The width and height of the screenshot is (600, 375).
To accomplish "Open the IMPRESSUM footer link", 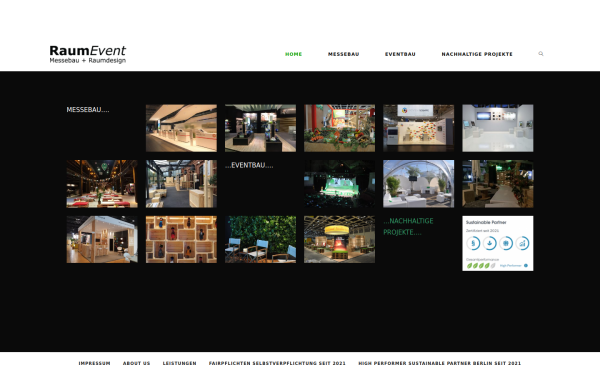I will pyautogui.click(x=95, y=363).
